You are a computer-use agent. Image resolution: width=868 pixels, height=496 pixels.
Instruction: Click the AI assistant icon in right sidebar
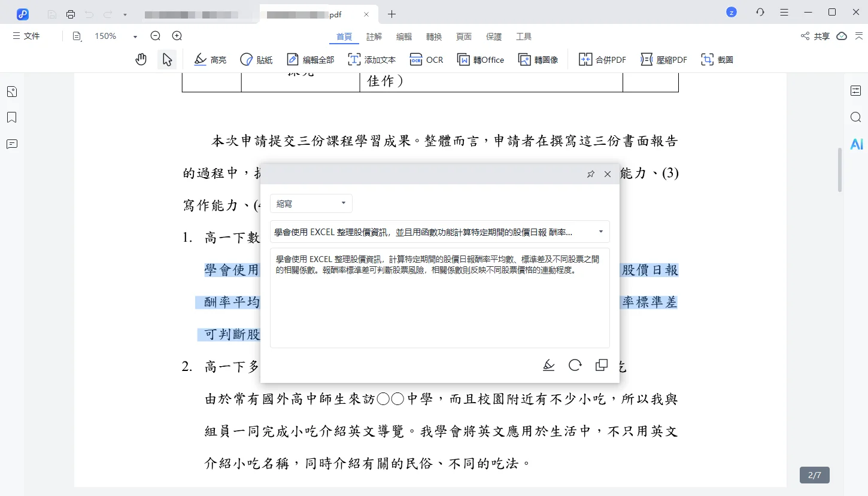click(857, 144)
